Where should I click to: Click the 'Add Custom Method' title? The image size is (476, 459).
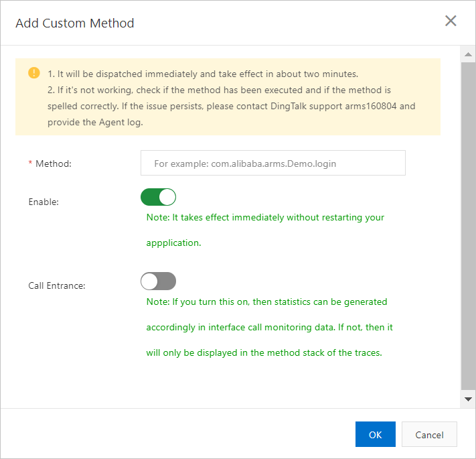click(x=75, y=23)
